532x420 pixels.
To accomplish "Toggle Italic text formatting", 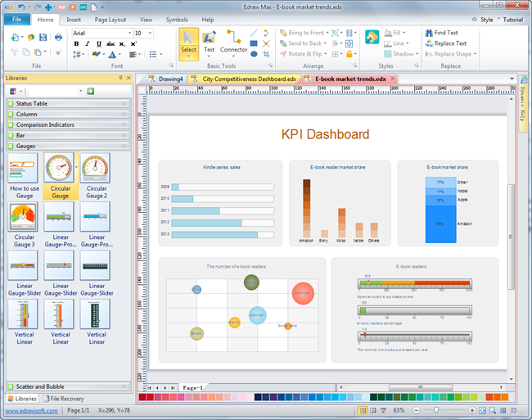I will 88,44.
